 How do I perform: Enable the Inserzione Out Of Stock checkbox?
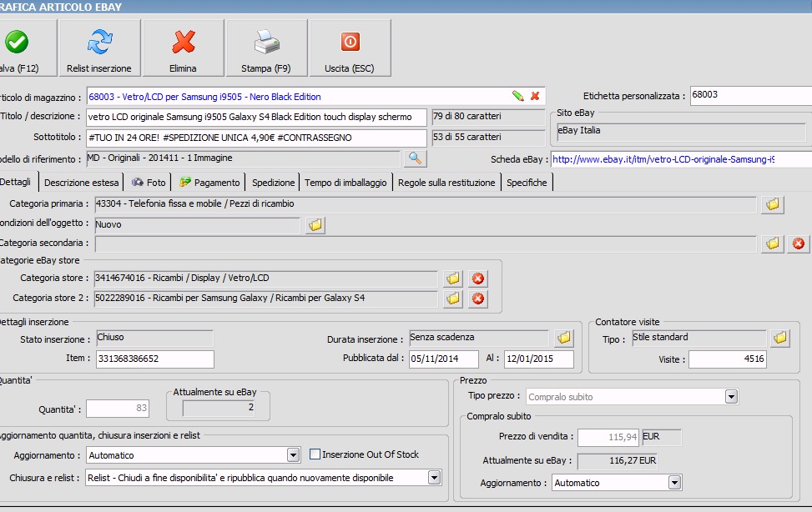click(x=315, y=454)
